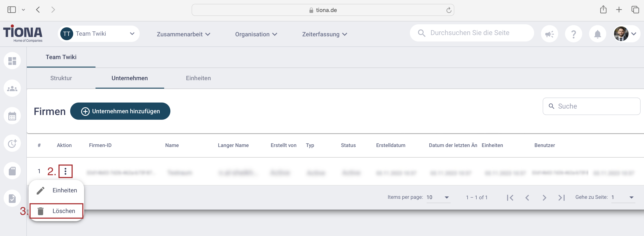Viewport: 644px width, 236px height.
Task: Click the browser address bar tiona.de
Action: (323, 10)
